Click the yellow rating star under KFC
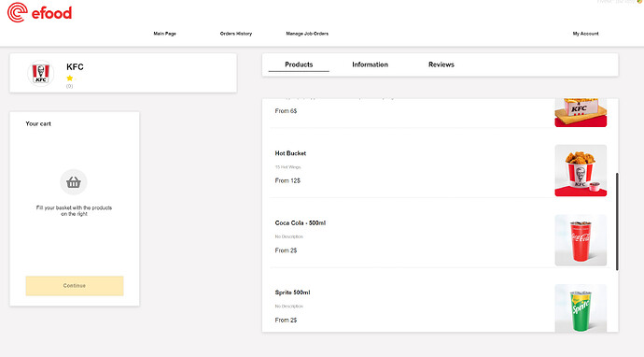This screenshot has height=357, width=644. pyautogui.click(x=70, y=79)
